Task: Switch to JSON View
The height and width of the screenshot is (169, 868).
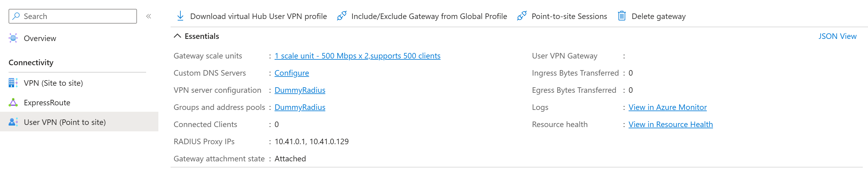Action: [x=837, y=36]
